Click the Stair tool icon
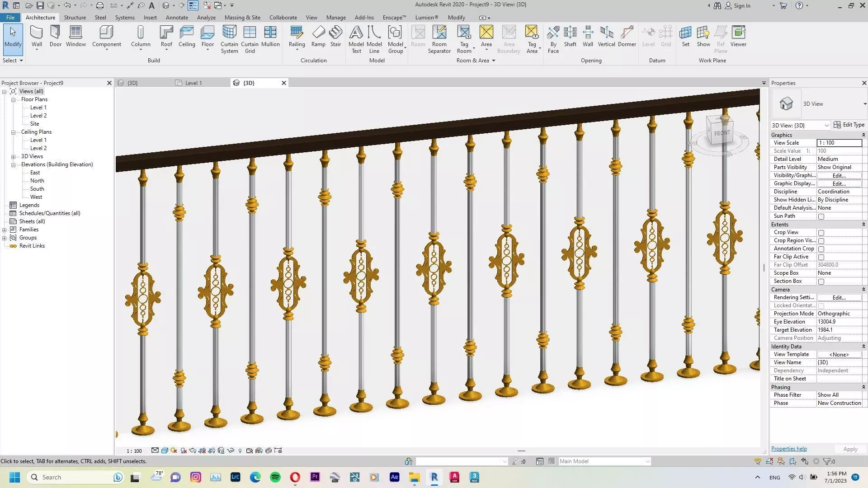The image size is (868, 488). point(335,36)
